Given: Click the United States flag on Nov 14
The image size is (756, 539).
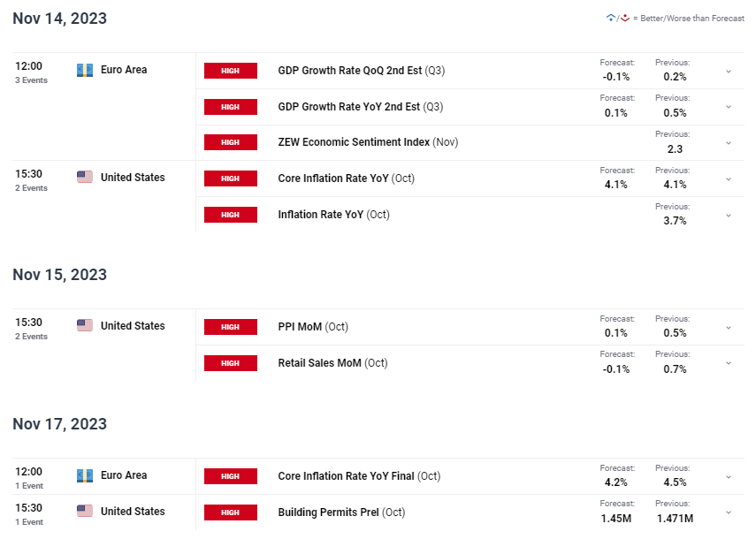Looking at the screenshot, I should 85,178.
